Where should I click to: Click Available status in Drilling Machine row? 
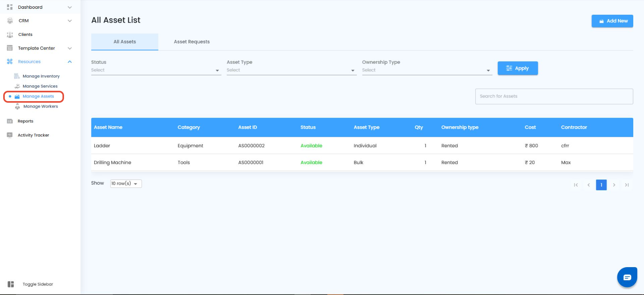(311, 162)
